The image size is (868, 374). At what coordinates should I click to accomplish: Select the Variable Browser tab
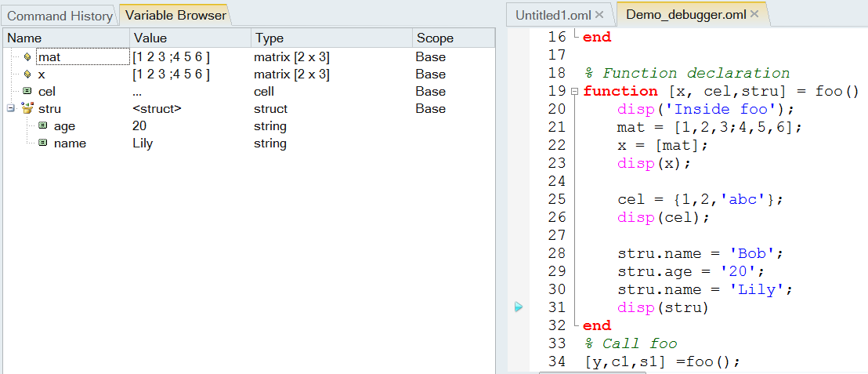175,15
